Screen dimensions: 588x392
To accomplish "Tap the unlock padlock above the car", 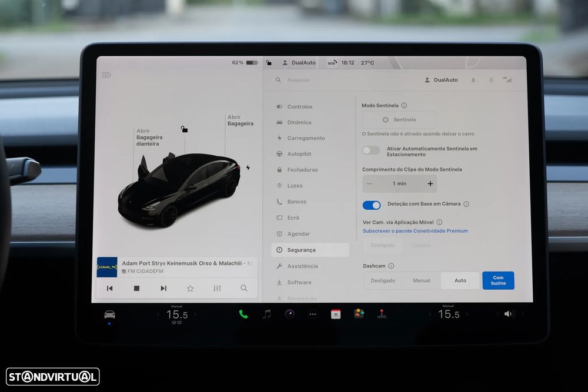I will click(x=184, y=129).
